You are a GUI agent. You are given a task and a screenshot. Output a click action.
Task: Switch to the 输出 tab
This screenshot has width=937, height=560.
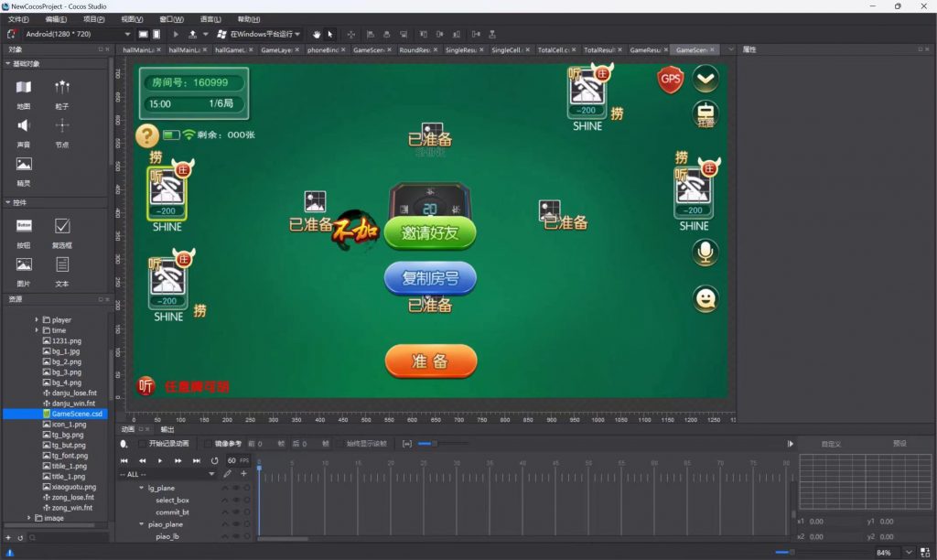tap(167, 429)
